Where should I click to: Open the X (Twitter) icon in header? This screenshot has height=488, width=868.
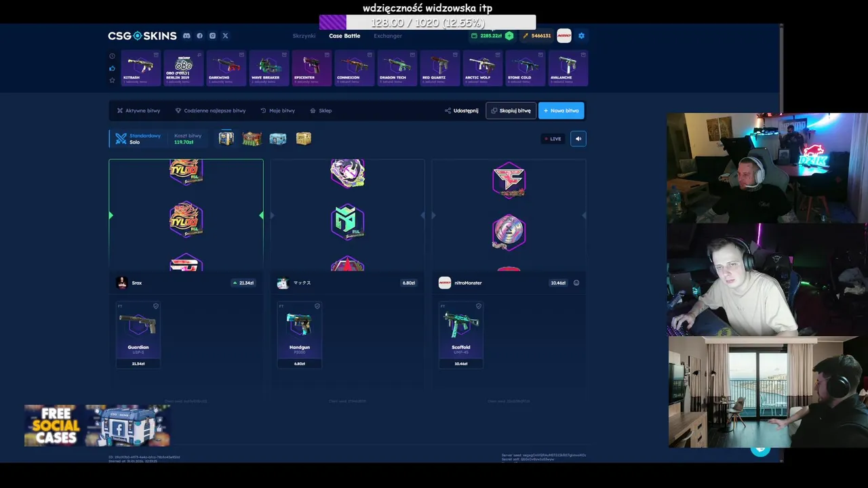225,36
